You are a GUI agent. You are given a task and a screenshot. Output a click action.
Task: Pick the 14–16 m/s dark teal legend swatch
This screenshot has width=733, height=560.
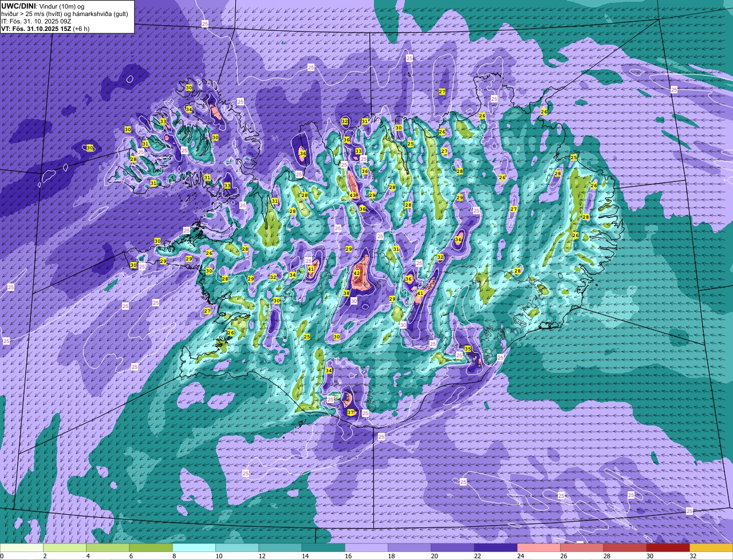pos(323,548)
